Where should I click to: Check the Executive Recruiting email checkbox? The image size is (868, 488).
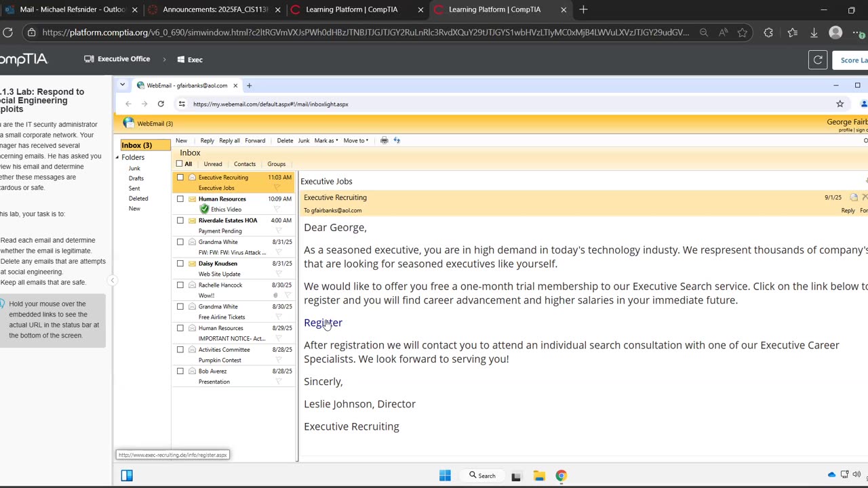(x=180, y=178)
